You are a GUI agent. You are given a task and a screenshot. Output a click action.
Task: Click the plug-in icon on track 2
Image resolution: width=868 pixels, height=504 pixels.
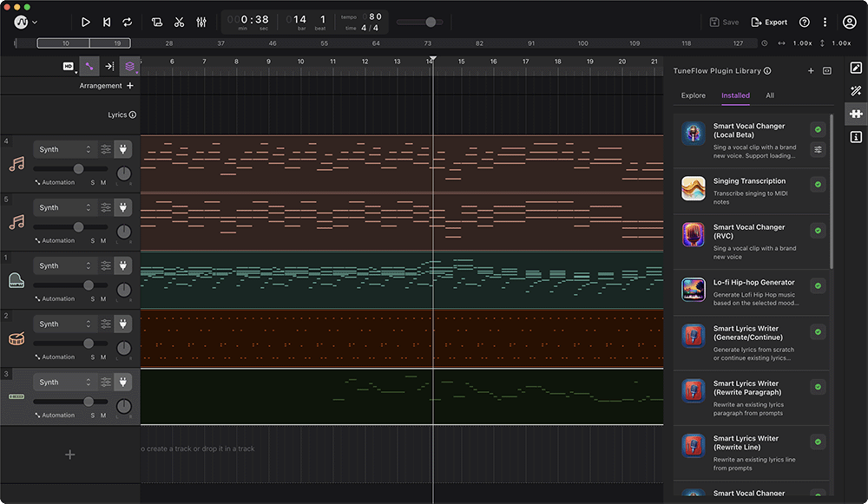123,324
